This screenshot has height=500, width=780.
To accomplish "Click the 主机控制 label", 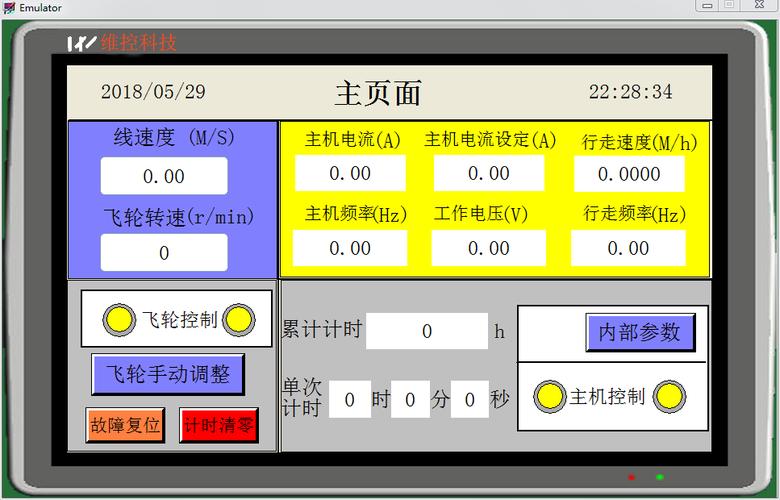I will [x=607, y=397].
